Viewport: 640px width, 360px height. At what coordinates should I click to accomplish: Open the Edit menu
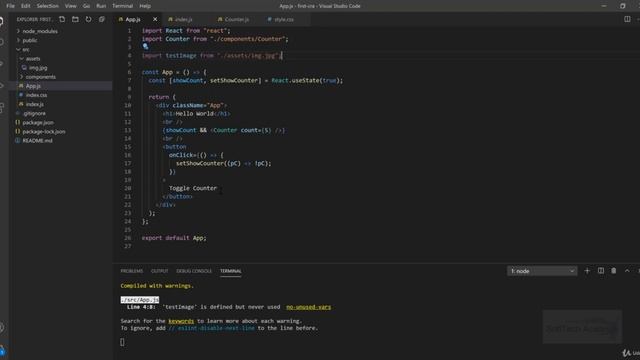26,6
